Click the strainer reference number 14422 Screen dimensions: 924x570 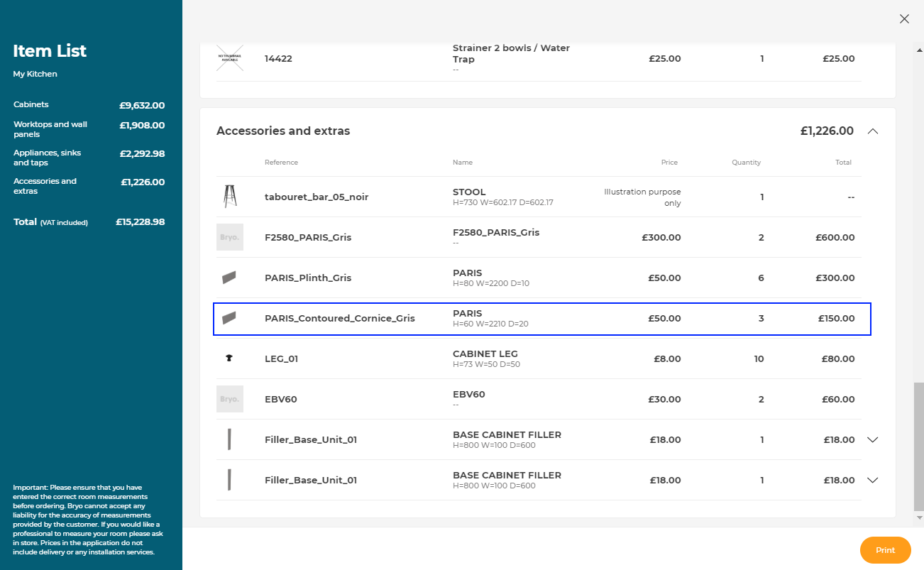point(278,58)
